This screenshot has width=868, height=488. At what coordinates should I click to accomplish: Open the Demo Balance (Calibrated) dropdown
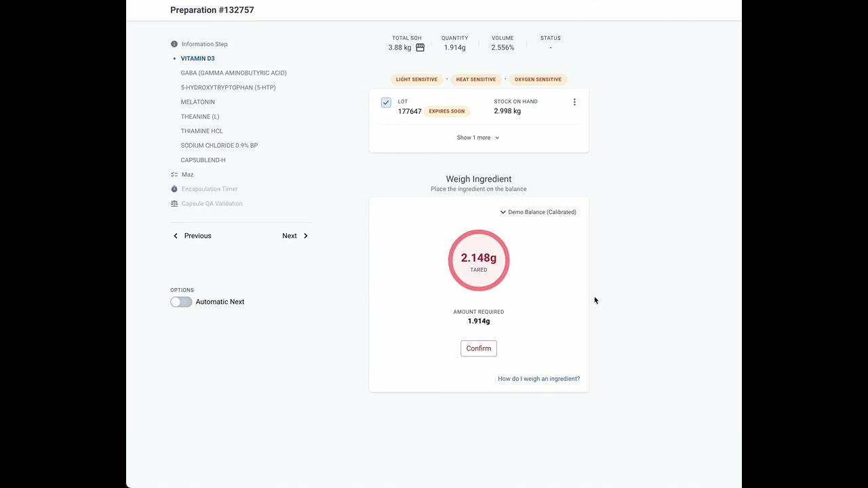[x=538, y=212]
